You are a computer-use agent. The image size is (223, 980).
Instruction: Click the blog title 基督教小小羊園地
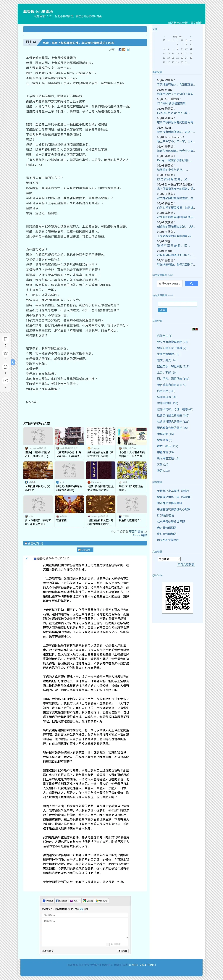click(38, 12)
